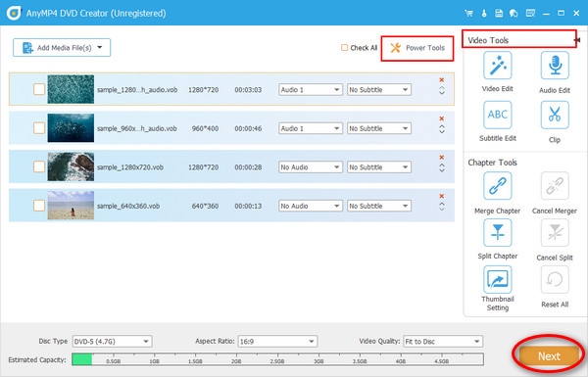This screenshot has height=377, width=588.
Task: Tick checkbox for sample_1280...h_audio.vob
Action: tap(39, 89)
